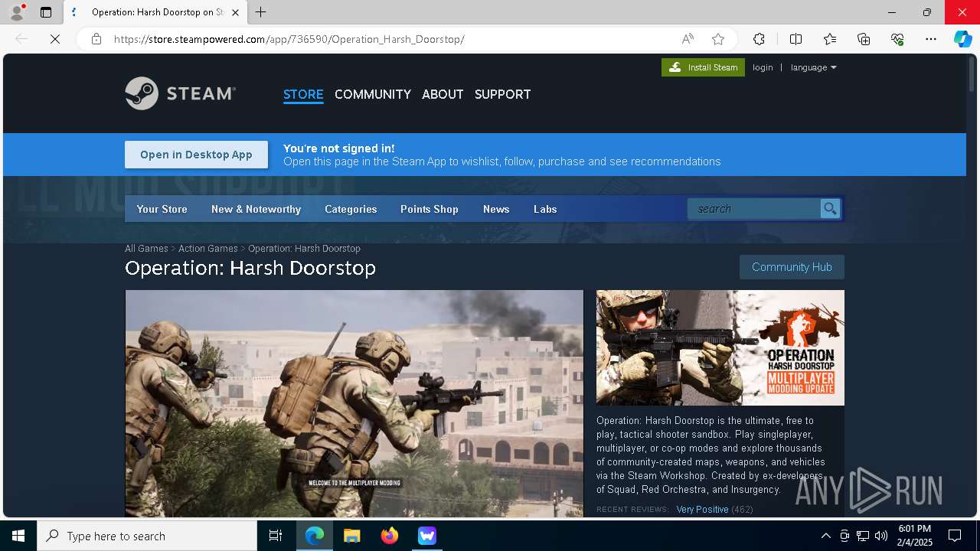Viewport: 980px width, 551px height.
Task: Click the search magnifier button
Action: point(830,209)
